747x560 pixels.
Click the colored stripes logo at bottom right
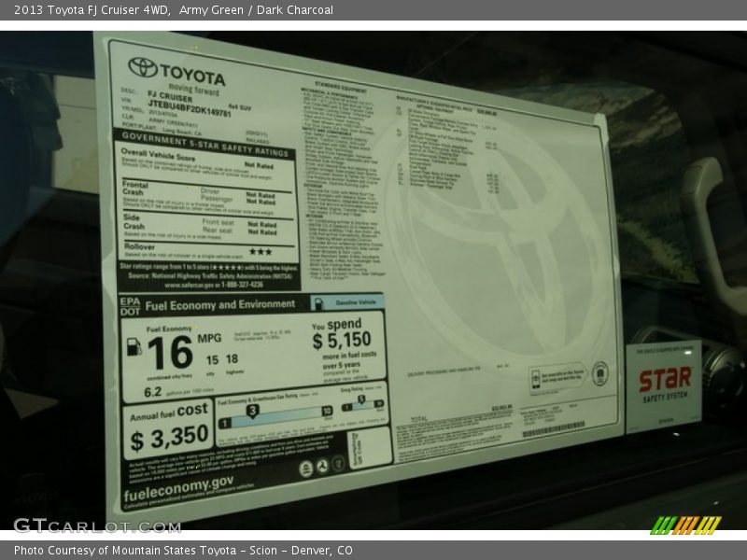click(x=685, y=525)
